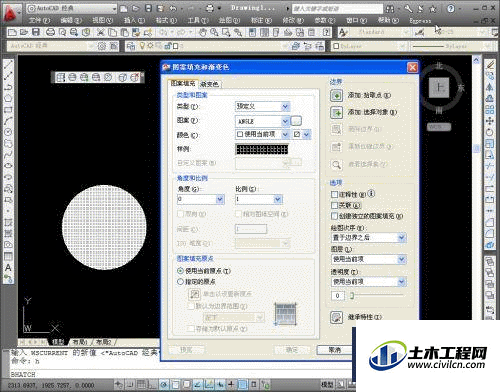Open the 颜色 使用当前项 color dropdown
This screenshot has width=500, height=392.
coord(285,134)
